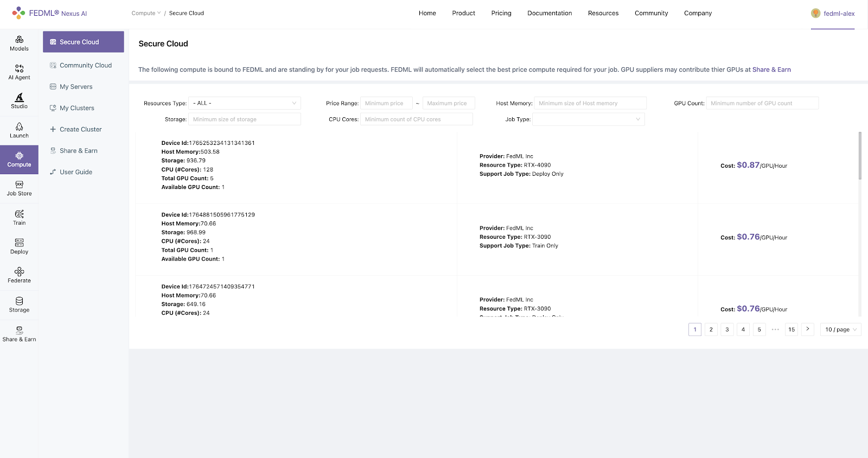This screenshot has height=458, width=868.
Task: Select current page 1 in pagination
Action: (695, 329)
